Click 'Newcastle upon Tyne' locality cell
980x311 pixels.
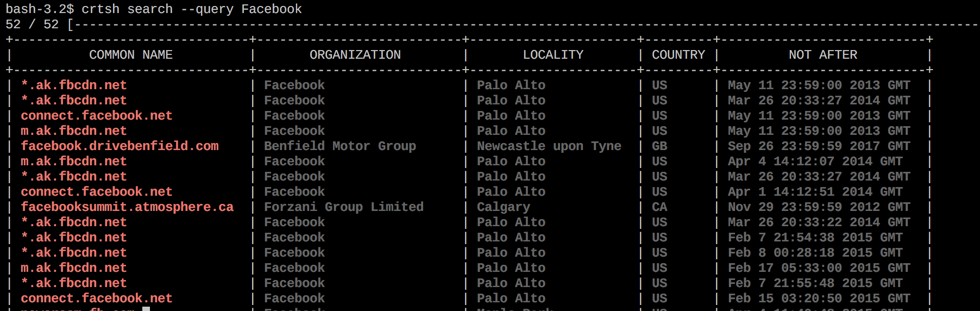coord(549,146)
